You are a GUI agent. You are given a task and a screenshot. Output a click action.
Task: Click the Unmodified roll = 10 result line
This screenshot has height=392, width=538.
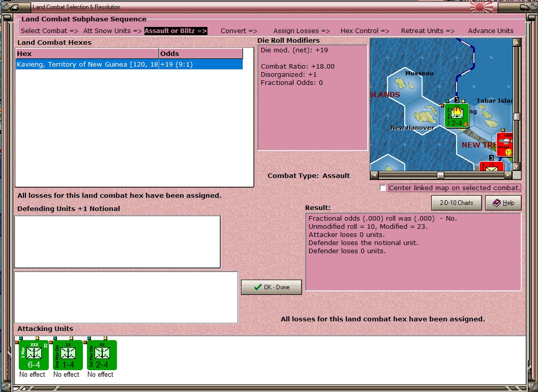click(368, 226)
